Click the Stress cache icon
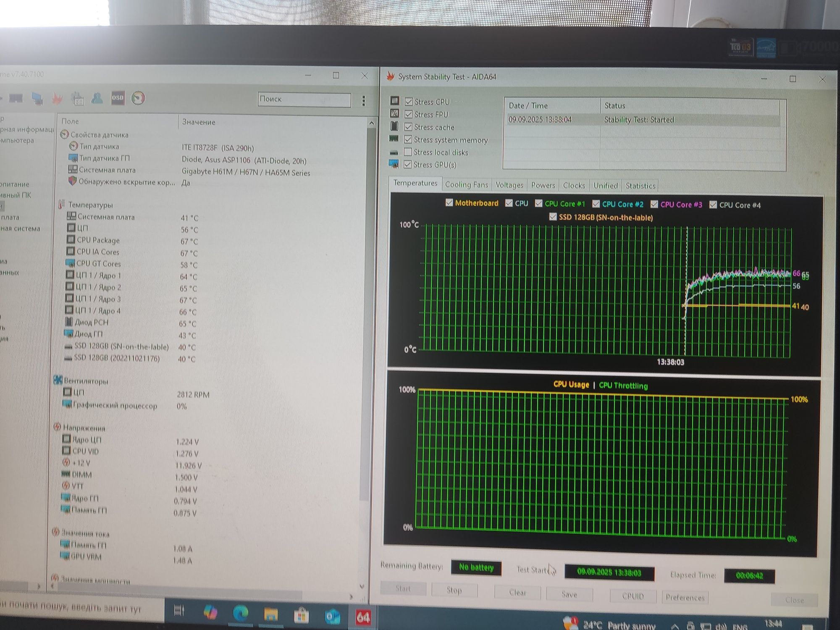Image resolution: width=840 pixels, height=630 pixels. click(394, 126)
